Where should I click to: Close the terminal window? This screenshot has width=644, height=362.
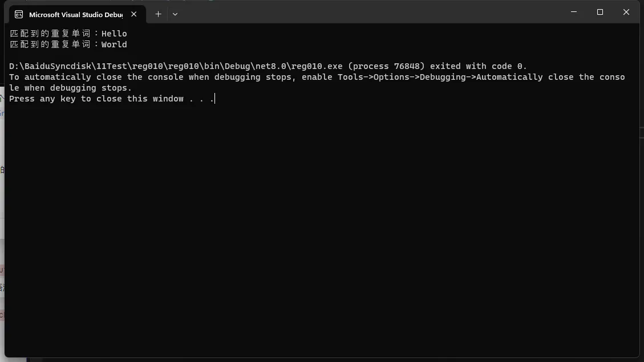point(626,12)
